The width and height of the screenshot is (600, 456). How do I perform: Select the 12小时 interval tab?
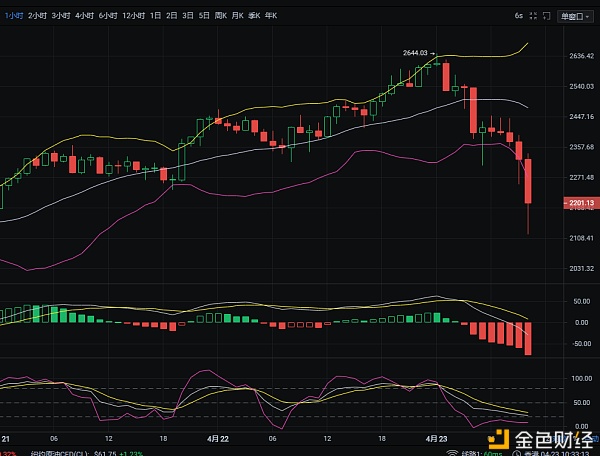coord(134,16)
